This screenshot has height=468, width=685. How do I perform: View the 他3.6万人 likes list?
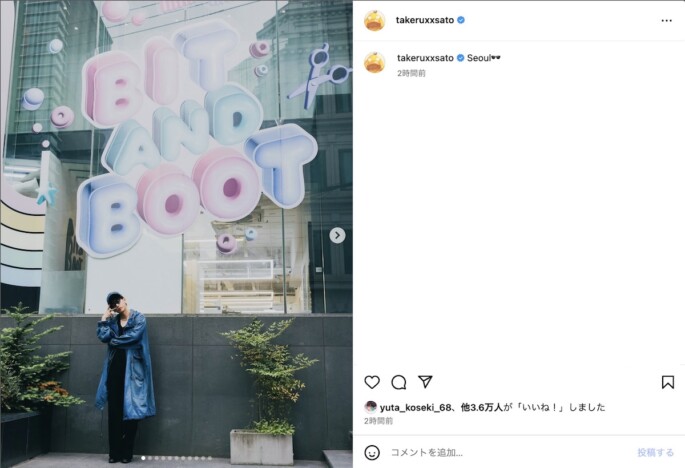(481, 407)
